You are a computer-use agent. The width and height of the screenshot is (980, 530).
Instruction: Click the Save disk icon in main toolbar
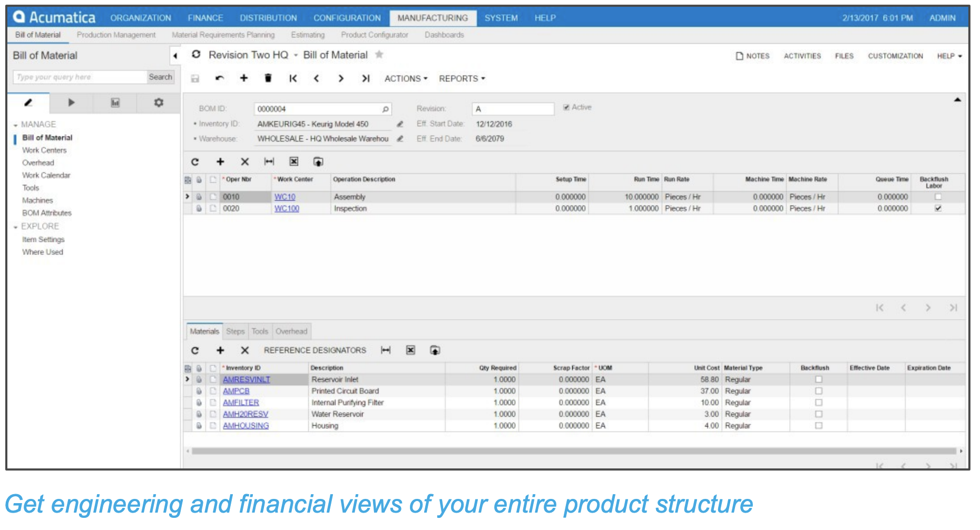coord(195,78)
